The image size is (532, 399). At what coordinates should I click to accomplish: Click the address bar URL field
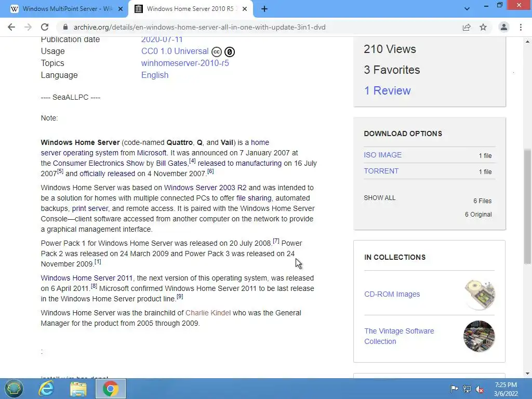(x=199, y=27)
